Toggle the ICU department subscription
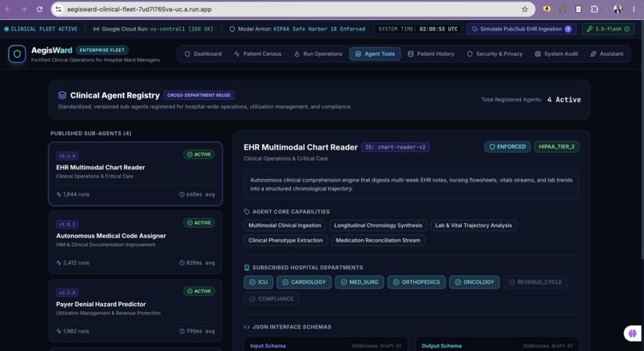644x351 pixels. coord(258,282)
